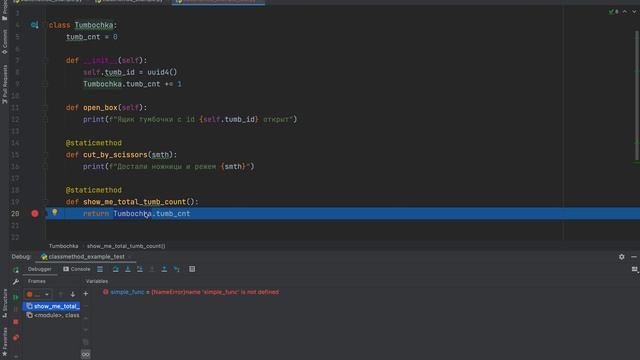This screenshot has width=640, height=360.
Task: Open the Commit side panel
Action: pos(4,42)
